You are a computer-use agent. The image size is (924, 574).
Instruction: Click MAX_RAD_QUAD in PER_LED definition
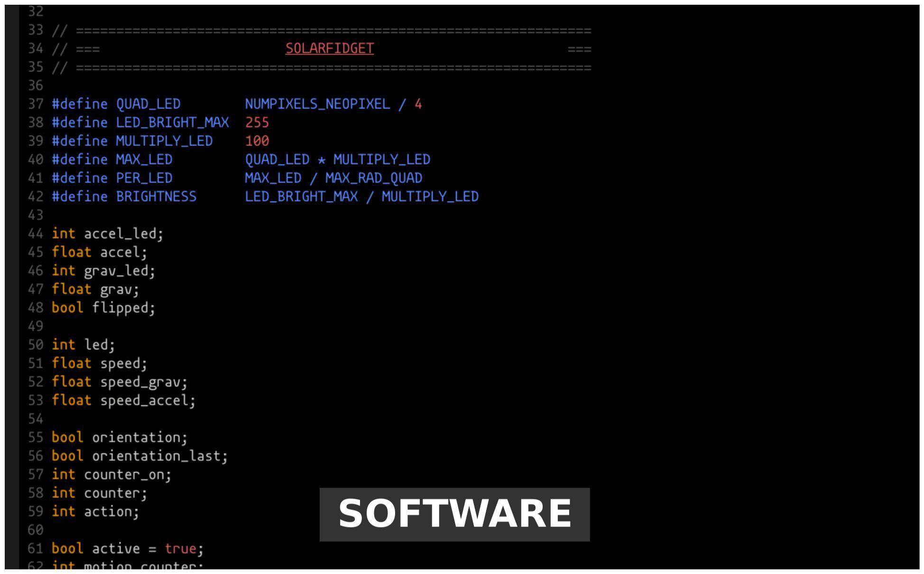pyautogui.click(x=373, y=178)
